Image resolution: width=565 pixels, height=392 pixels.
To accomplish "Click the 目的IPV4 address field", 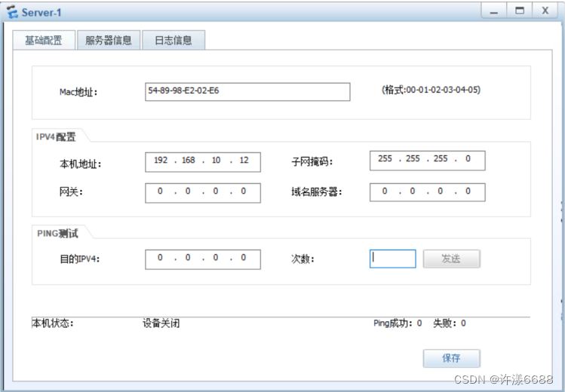I will [202, 259].
